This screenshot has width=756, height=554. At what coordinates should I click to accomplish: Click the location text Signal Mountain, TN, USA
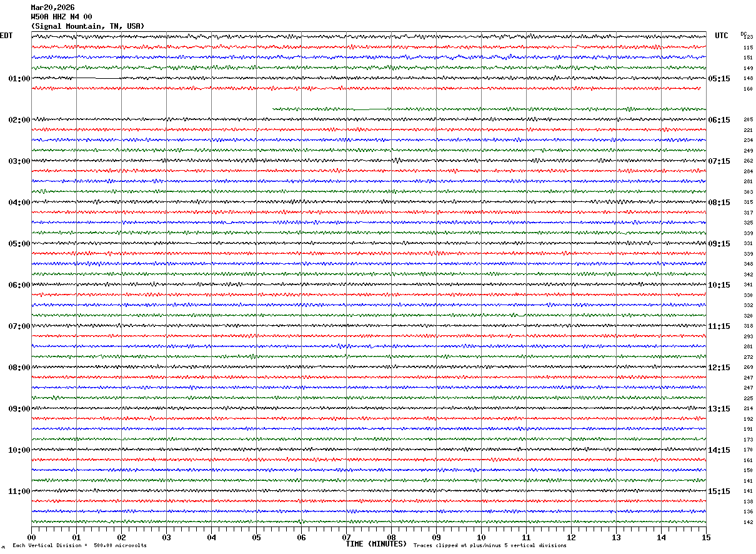tap(87, 26)
